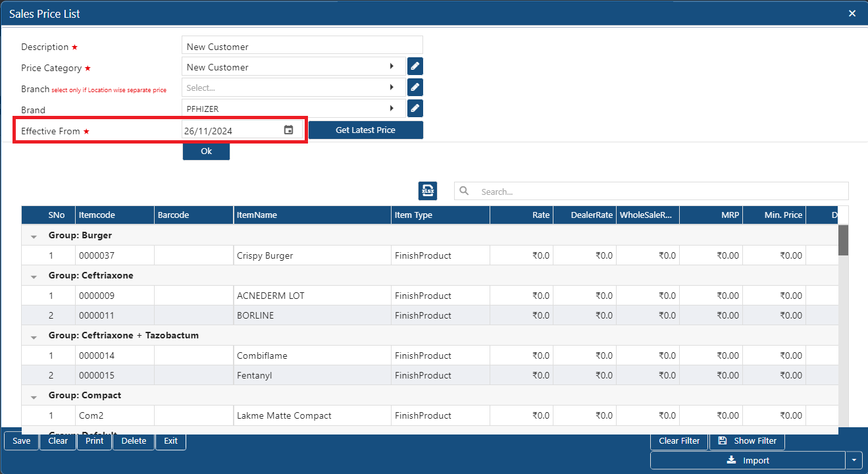Click the Ok button
The width and height of the screenshot is (868, 474).
[206, 151]
